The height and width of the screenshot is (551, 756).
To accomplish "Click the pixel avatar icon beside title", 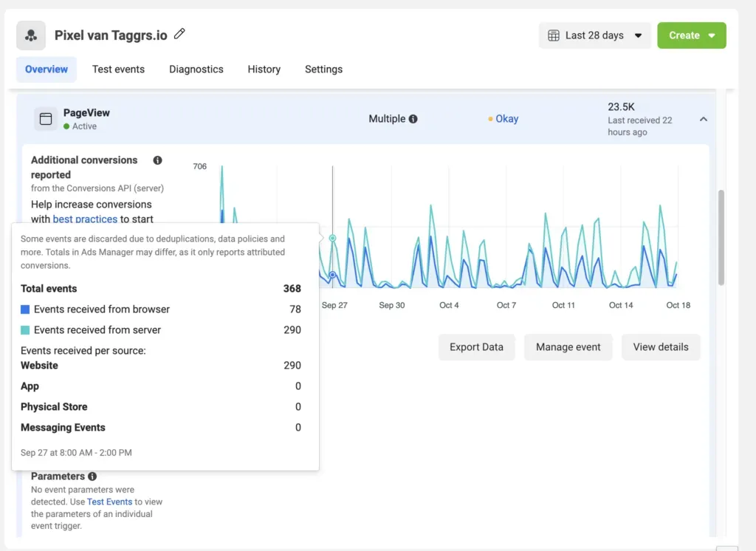I will point(31,35).
